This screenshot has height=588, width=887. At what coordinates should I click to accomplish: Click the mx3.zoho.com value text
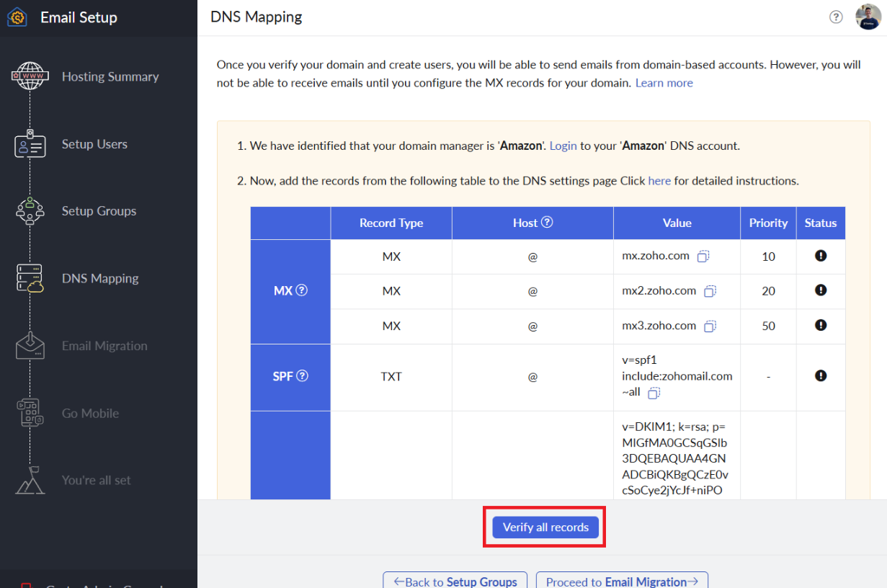coord(659,326)
